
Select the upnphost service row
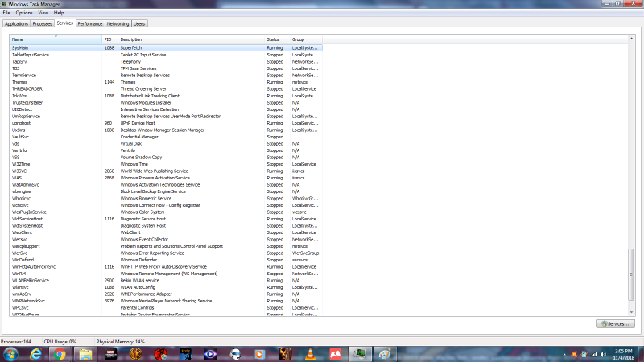(166, 123)
